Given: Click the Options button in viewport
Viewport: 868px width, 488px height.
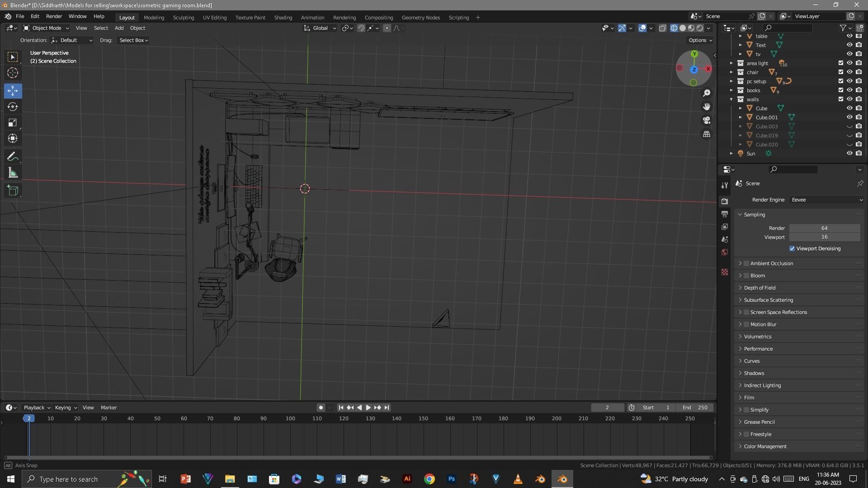Looking at the screenshot, I should click(700, 40).
